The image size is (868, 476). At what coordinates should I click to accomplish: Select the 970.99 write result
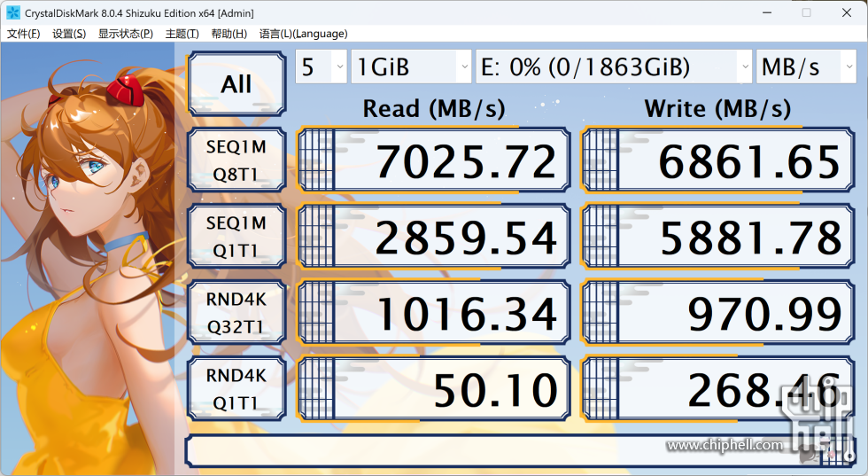[718, 313]
